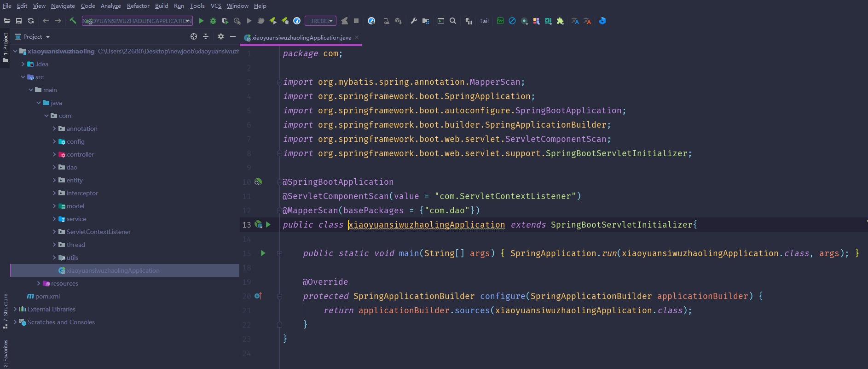
Task: Open the Build menu
Action: (162, 6)
